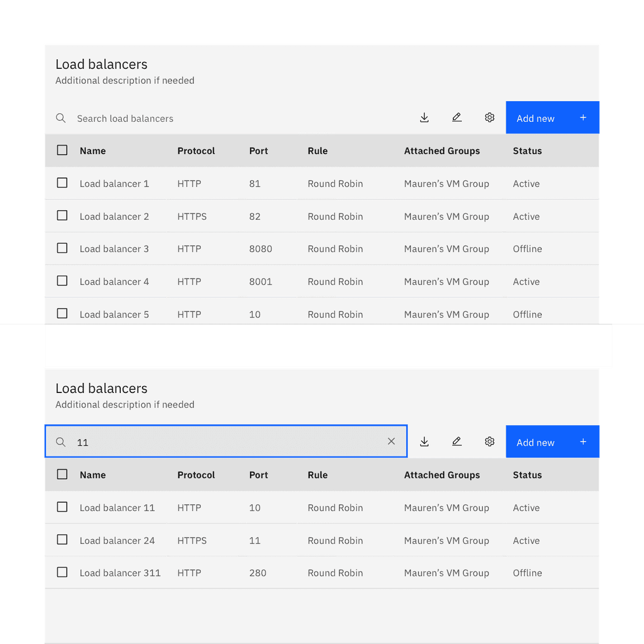Image resolution: width=644 pixels, height=644 pixels.
Task: Check the Load balancer 5 row checkbox
Action: tap(62, 314)
